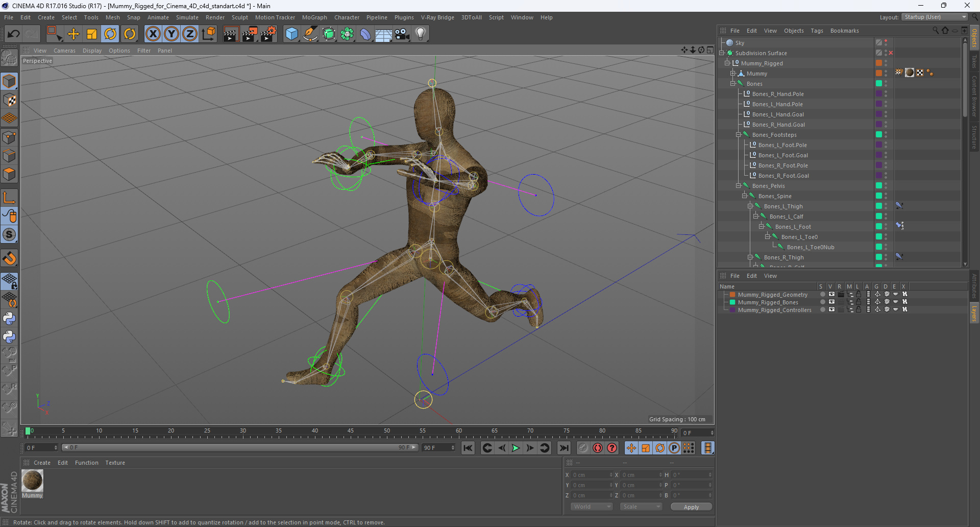
Task: Open the floor environment objects icon
Action: click(383, 34)
